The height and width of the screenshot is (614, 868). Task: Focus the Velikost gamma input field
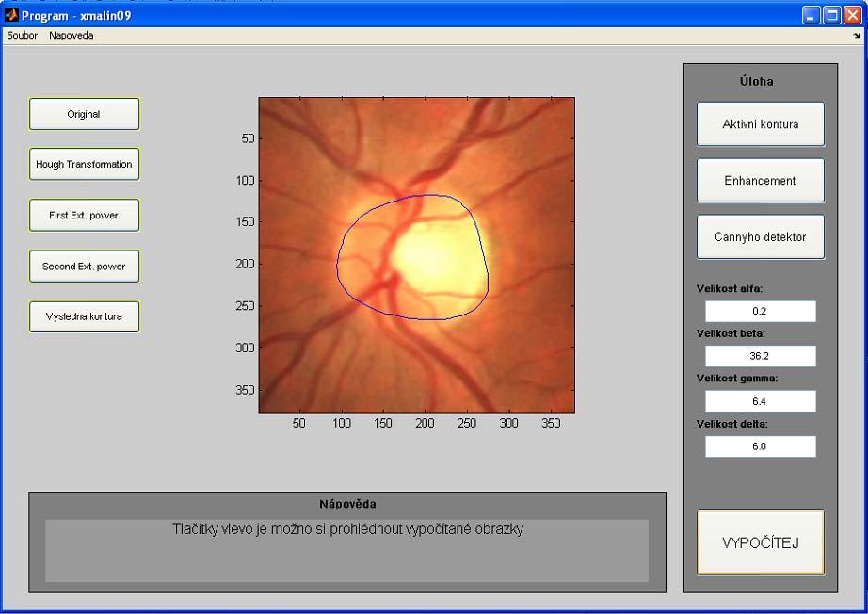click(x=760, y=401)
